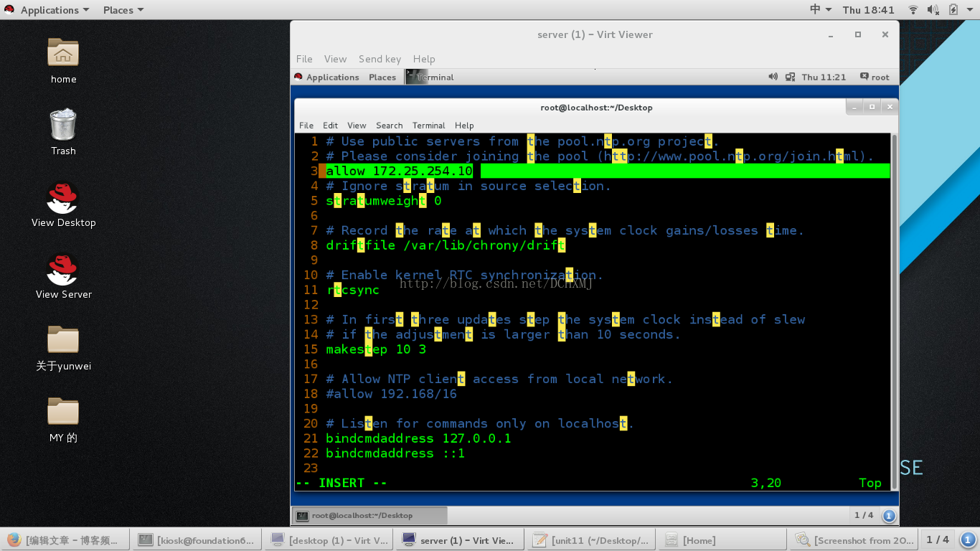Click root@localhost task in guest bottom panel
Viewport: 980px width, 551px height.
[369, 515]
